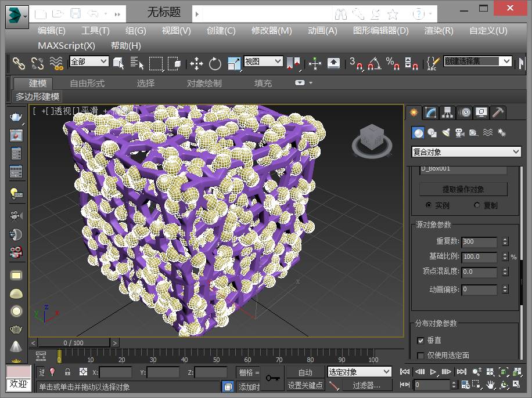This screenshot has width=532, height=398.
Task: Click Bind to Space Warp icon
Action: [x=56, y=63]
